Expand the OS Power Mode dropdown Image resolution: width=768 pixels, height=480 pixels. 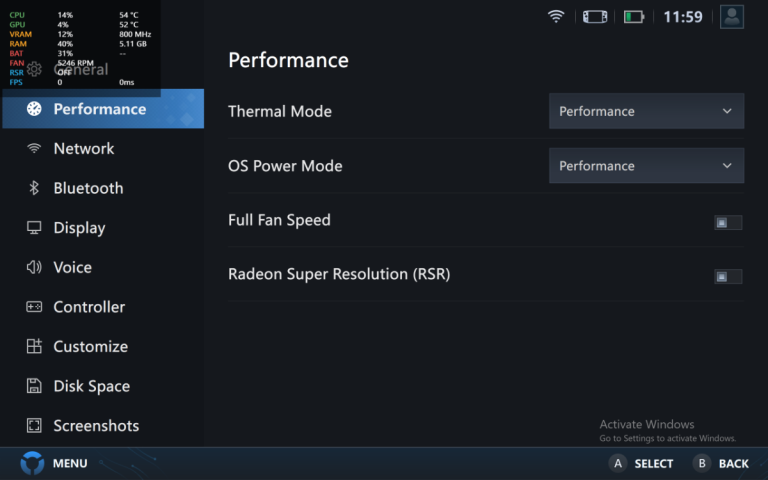[646, 166]
